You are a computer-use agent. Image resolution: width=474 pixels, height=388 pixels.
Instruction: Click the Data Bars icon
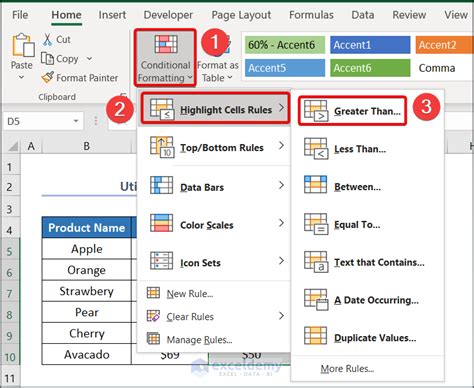click(162, 185)
